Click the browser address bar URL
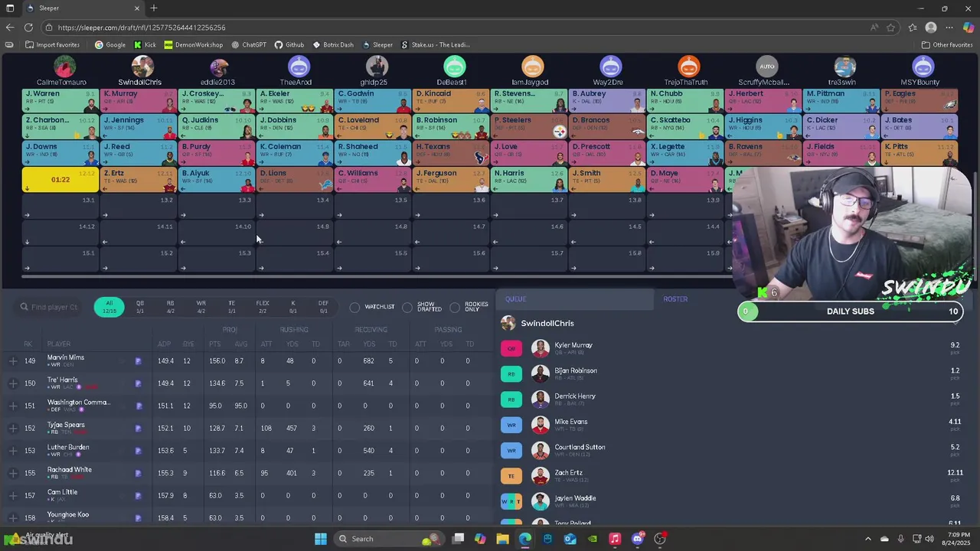The width and height of the screenshot is (980, 551). 141,28
